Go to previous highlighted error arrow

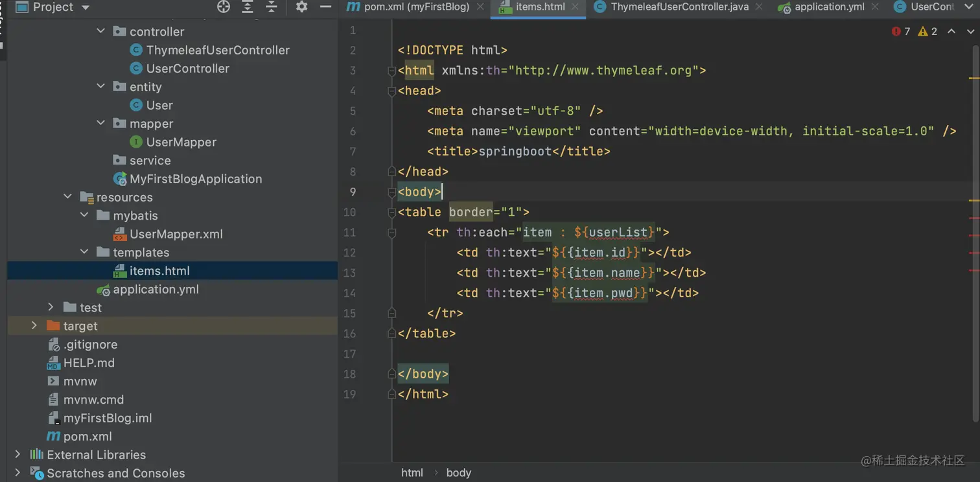[951, 31]
